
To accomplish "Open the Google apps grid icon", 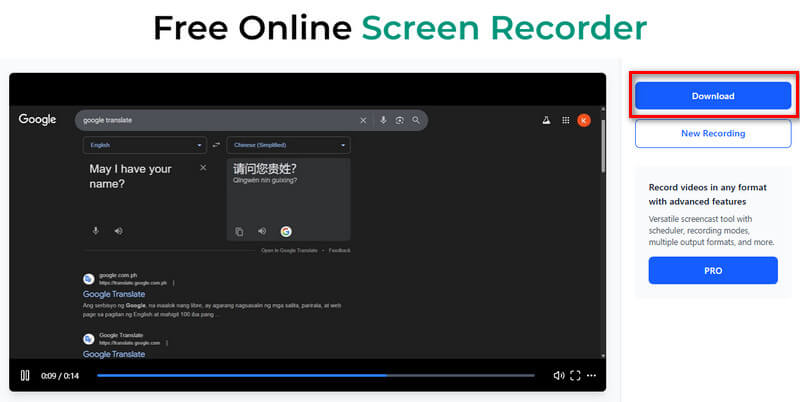I will point(565,120).
